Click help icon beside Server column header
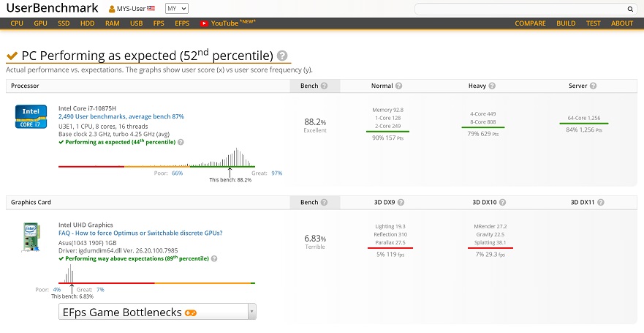The height and width of the screenshot is (333, 644). (x=593, y=86)
